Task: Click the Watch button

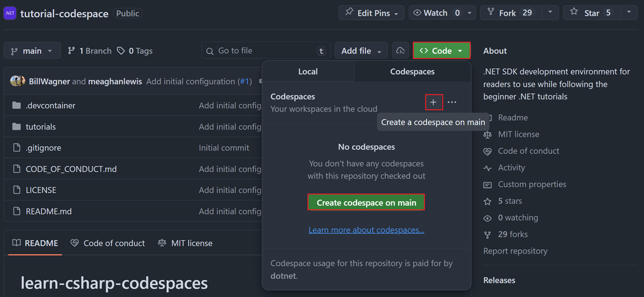Action: (x=436, y=13)
